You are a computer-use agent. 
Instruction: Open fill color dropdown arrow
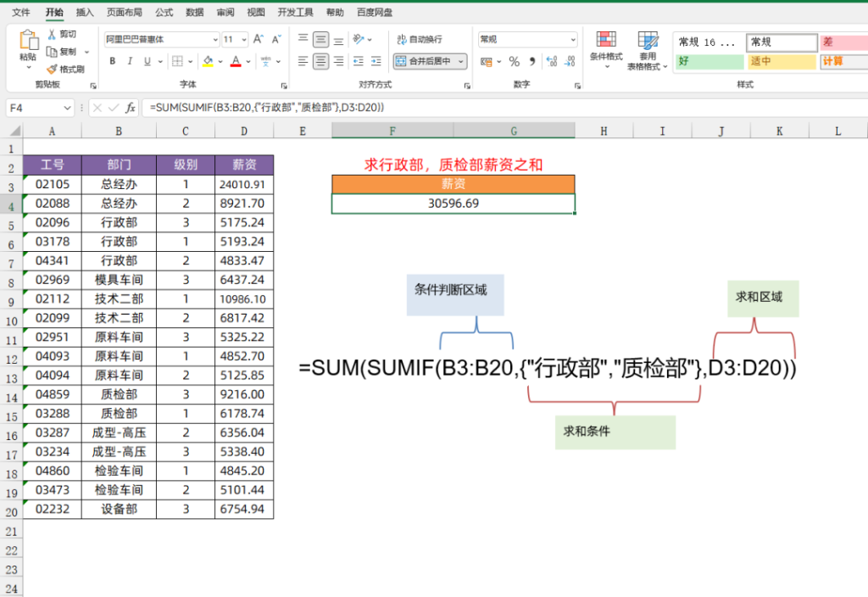(220, 61)
